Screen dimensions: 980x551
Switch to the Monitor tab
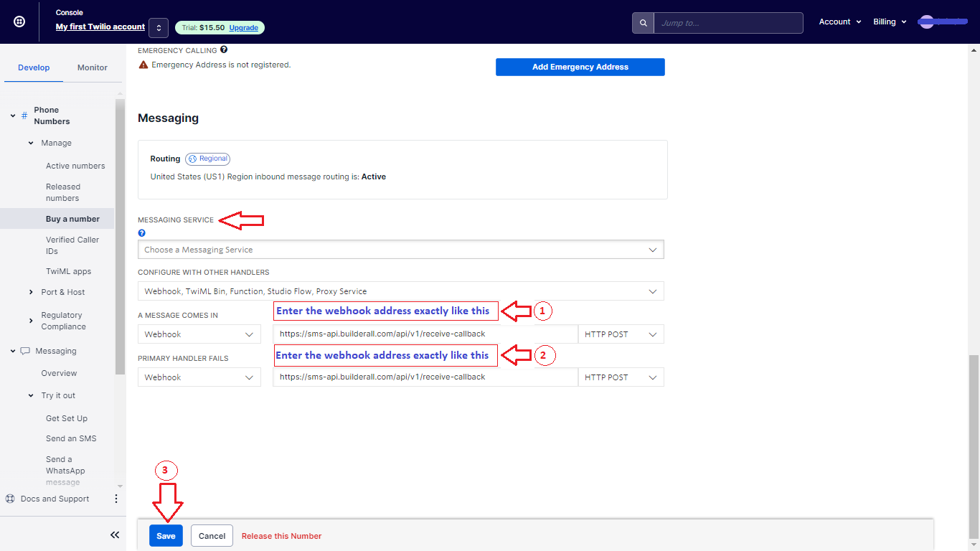[93, 67]
